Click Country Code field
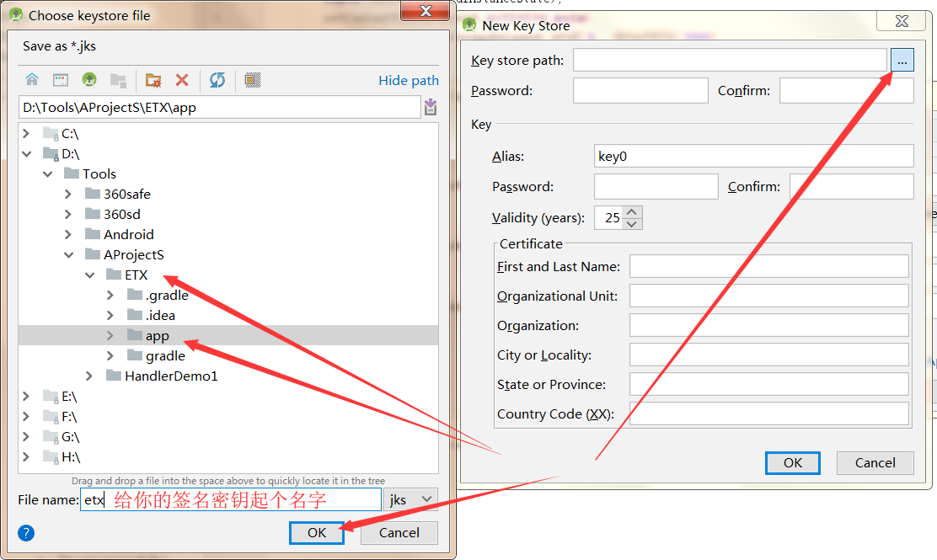The width and height of the screenshot is (937, 560). 769,413
